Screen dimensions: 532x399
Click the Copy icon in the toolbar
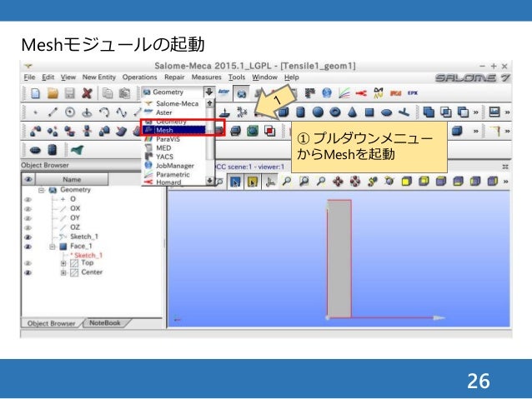pos(108,93)
